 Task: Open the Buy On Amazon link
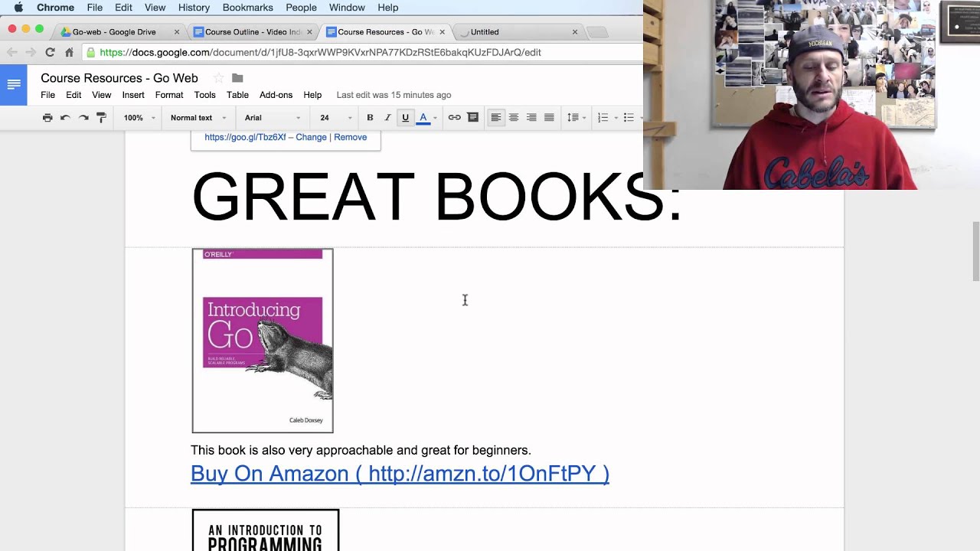(400, 474)
